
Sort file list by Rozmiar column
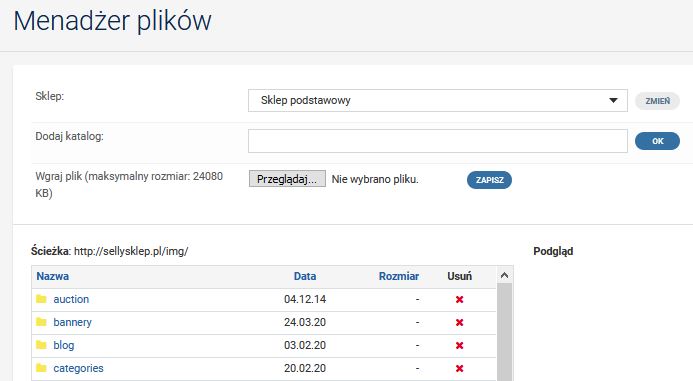399,276
